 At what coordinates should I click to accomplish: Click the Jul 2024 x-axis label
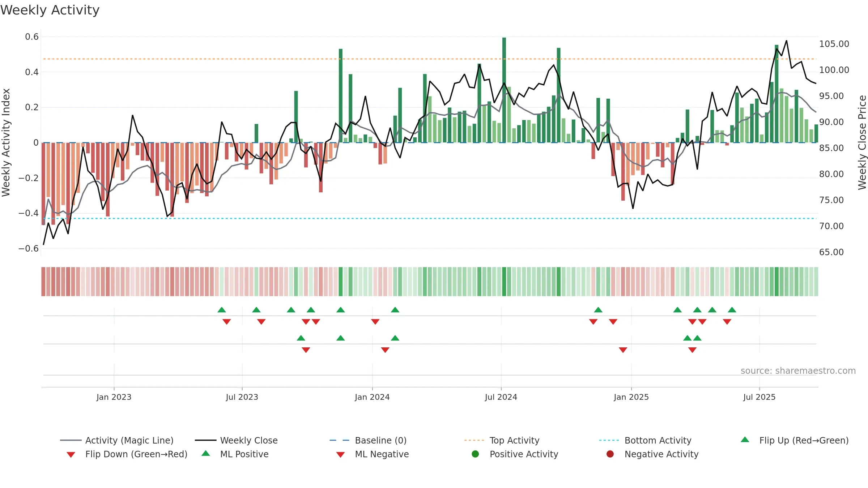(501, 397)
